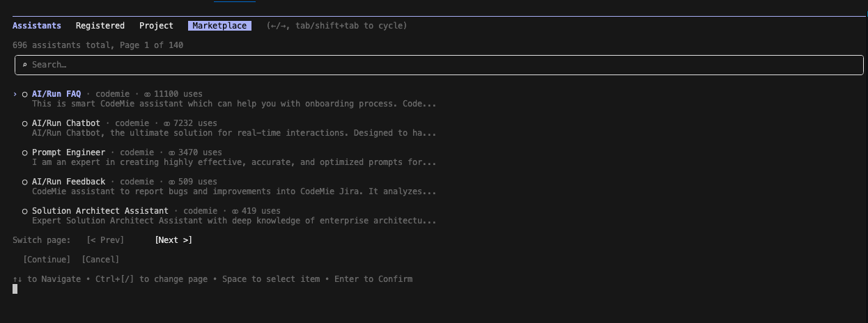This screenshot has height=323, width=868.
Task: Select the AI/Run FAQ radio circle
Action: [x=24, y=94]
